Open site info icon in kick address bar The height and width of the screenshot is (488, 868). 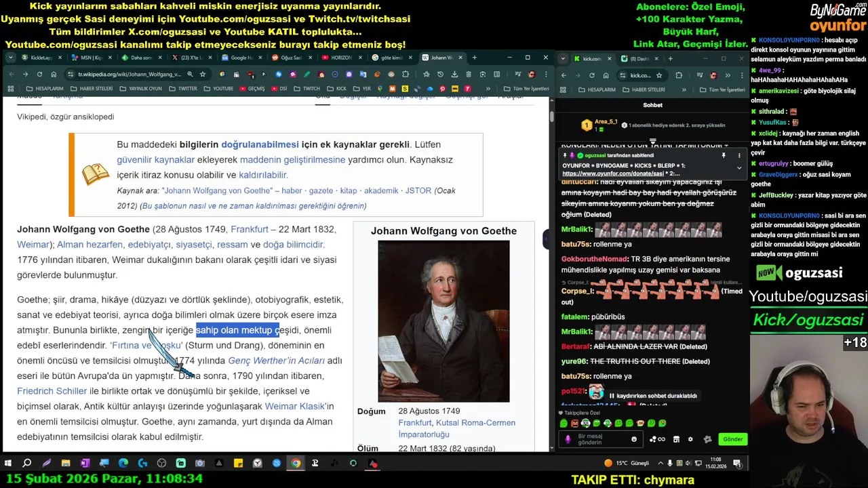pos(623,75)
